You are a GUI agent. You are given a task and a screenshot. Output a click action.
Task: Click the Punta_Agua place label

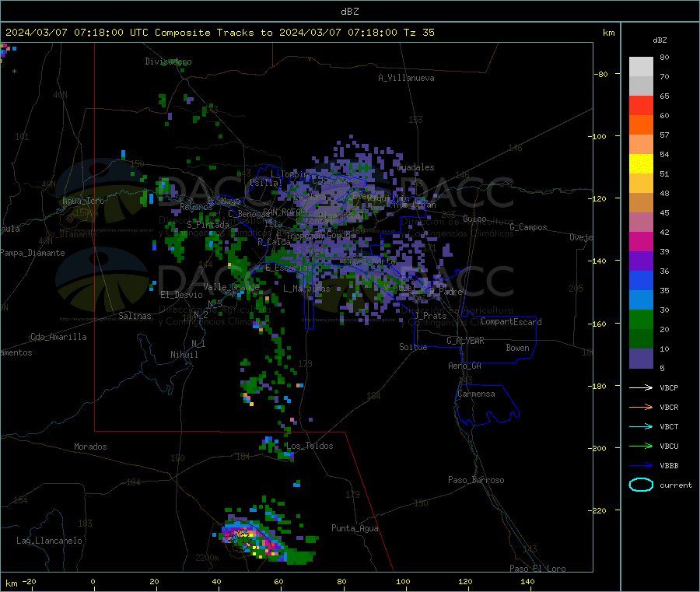(355, 528)
